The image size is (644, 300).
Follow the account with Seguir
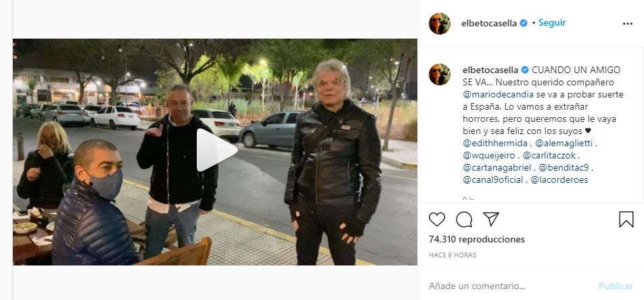click(552, 23)
